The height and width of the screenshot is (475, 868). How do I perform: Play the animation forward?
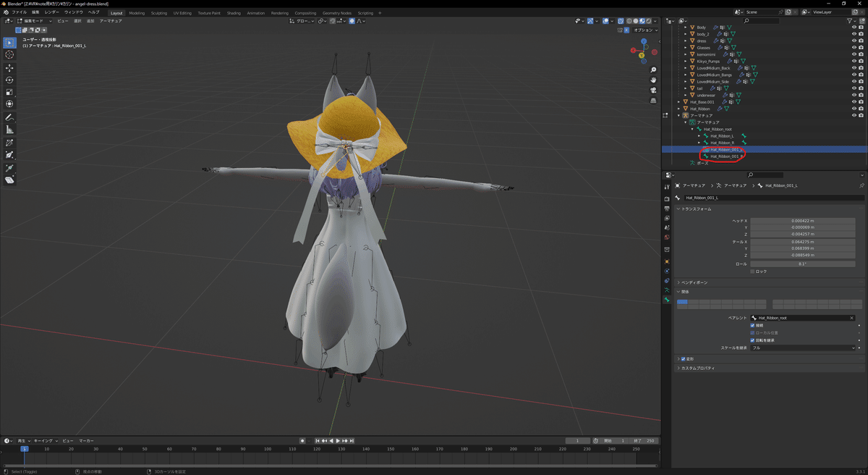[338, 440]
